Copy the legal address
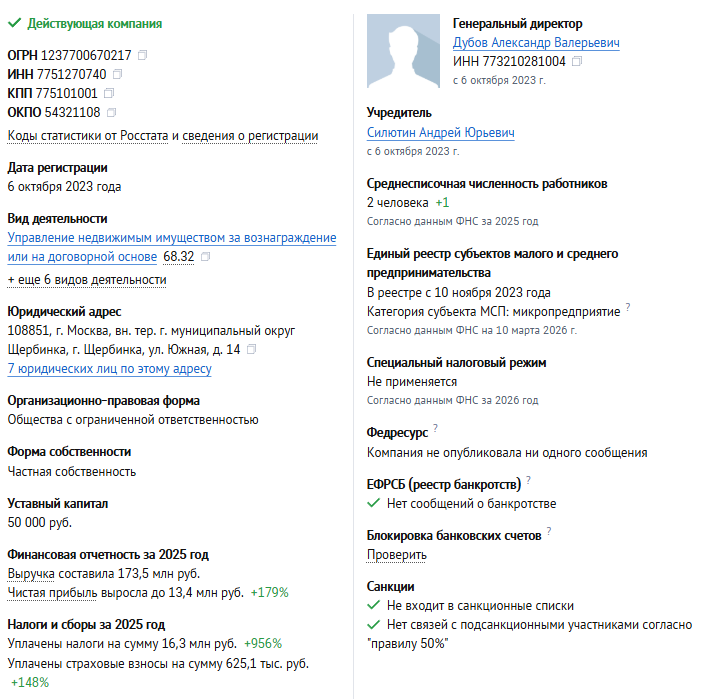Screen dimensions: 704x699 point(252,350)
